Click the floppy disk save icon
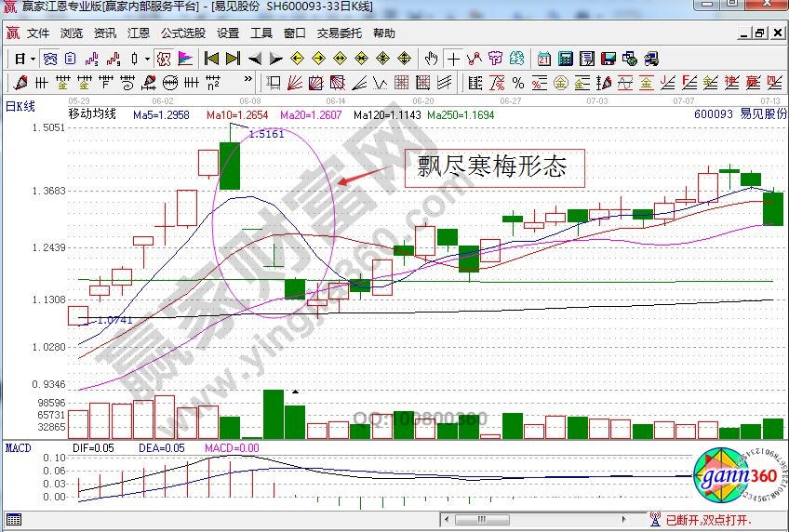789x532 pixels. 608,58
